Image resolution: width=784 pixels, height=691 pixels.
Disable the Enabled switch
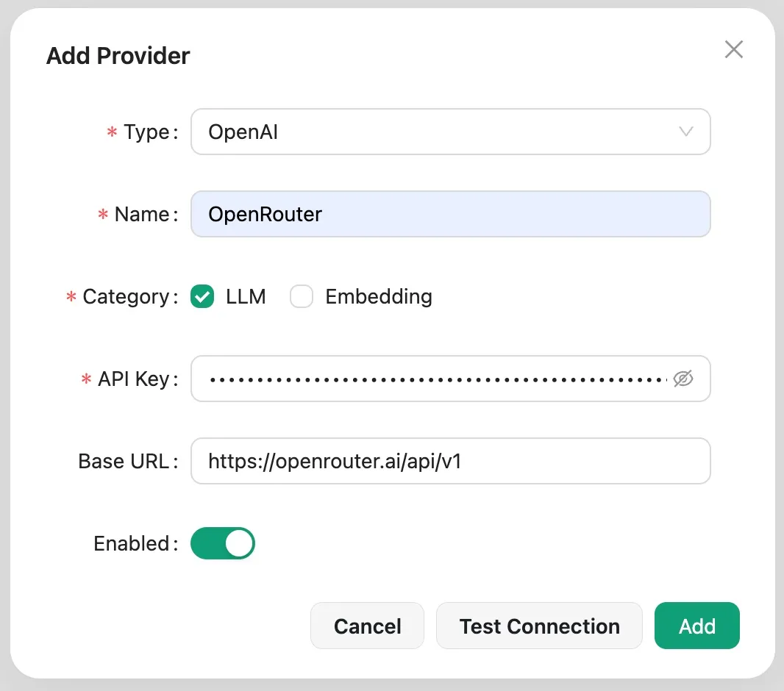pos(223,543)
